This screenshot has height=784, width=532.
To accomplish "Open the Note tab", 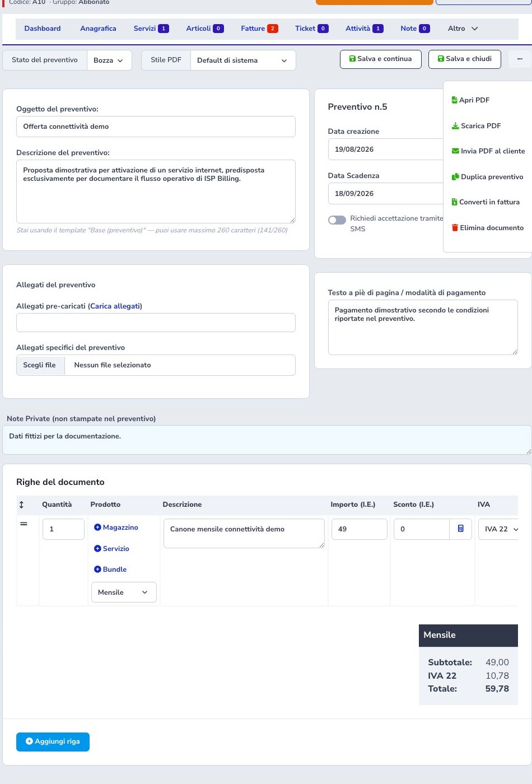I will tap(415, 29).
